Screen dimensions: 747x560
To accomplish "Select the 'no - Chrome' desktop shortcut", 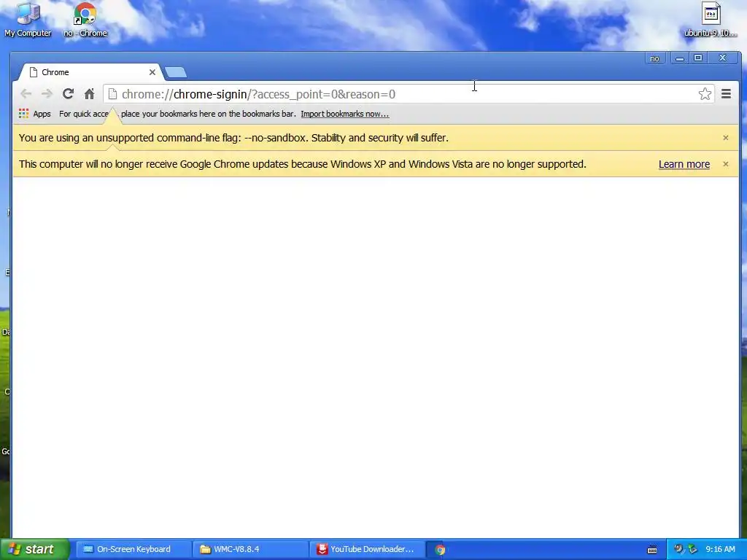I will (85, 20).
